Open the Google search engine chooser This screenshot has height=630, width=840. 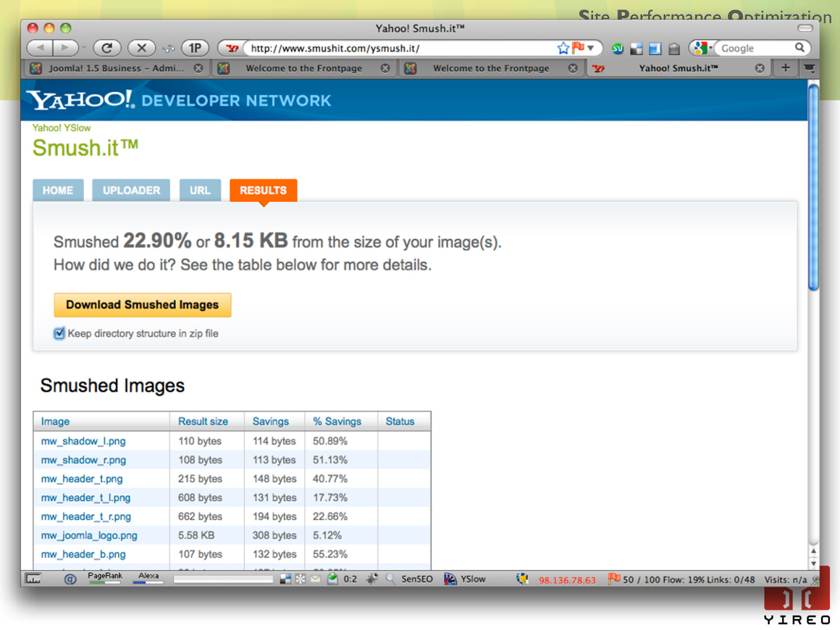702,48
